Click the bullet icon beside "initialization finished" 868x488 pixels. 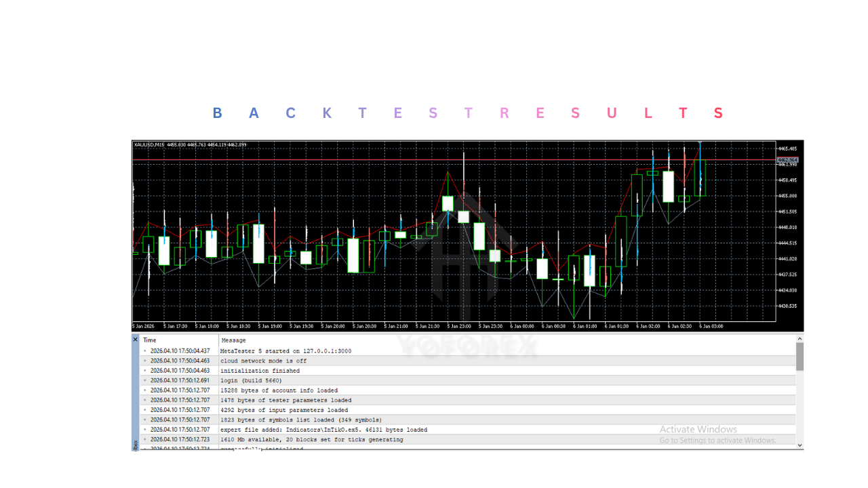[144, 371]
